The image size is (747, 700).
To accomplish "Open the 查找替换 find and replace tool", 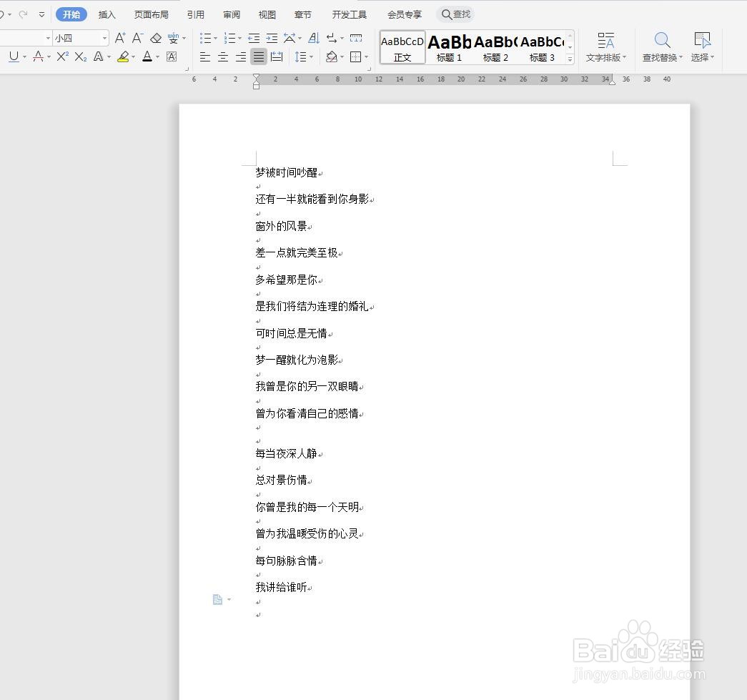I will click(661, 47).
